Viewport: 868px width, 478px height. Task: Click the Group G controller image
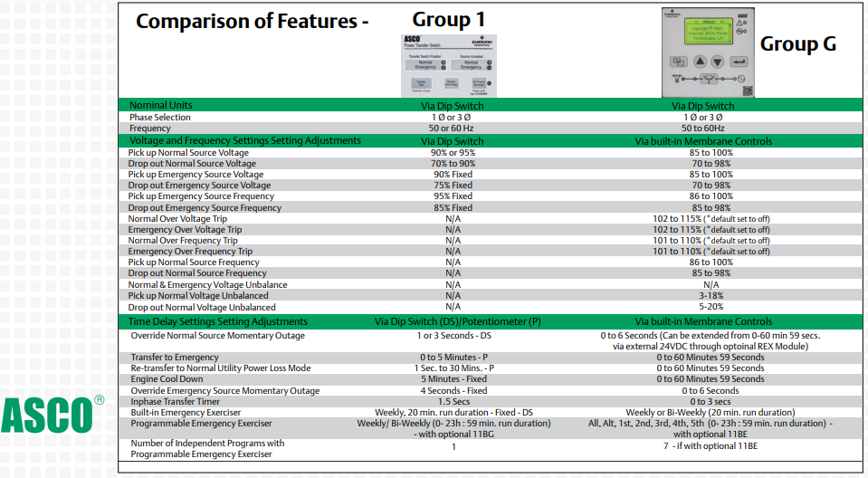(x=708, y=53)
